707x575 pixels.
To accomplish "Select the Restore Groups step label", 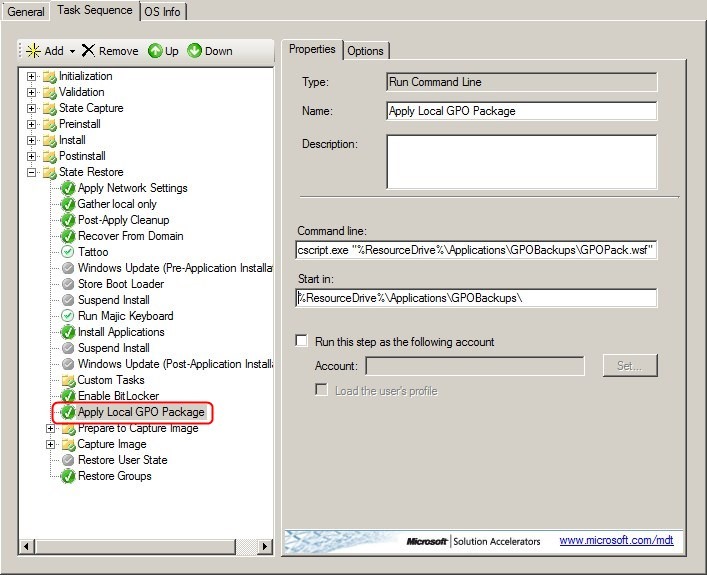I will click(115, 476).
